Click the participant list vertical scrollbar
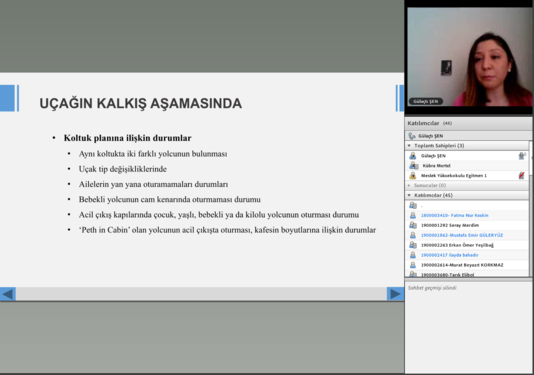The height and width of the screenshot is (375, 534). 531,208
